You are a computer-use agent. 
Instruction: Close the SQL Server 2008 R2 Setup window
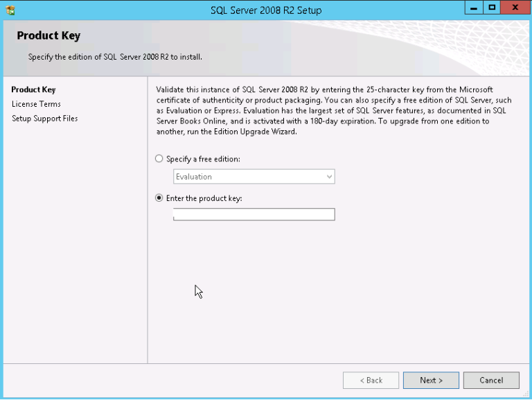[515, 8]
